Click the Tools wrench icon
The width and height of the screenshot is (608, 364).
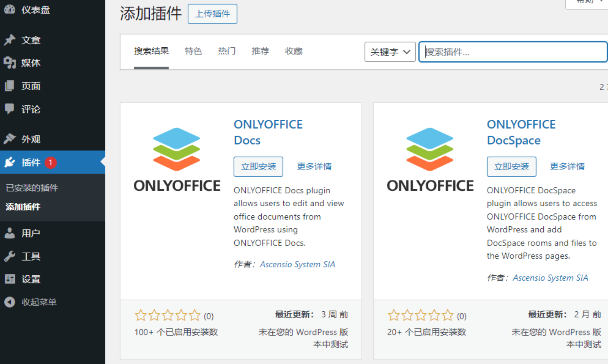pyautogui.click(x=10, y=256)
